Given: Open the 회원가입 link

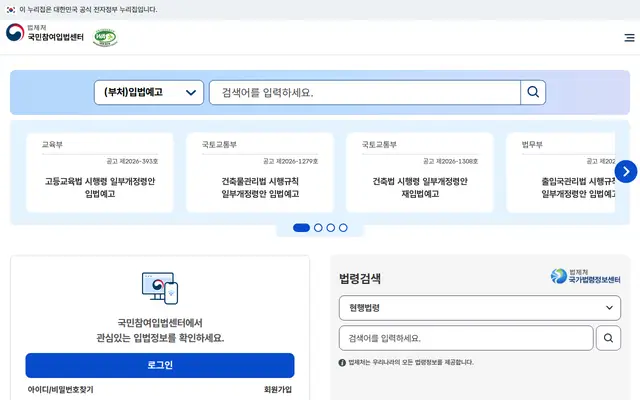Looking at the screenshot, I should 278,389.
